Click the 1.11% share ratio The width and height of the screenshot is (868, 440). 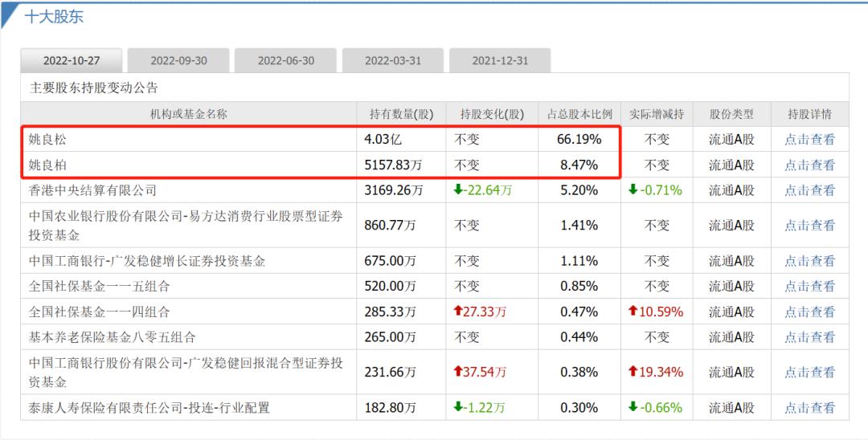(579, 260)
